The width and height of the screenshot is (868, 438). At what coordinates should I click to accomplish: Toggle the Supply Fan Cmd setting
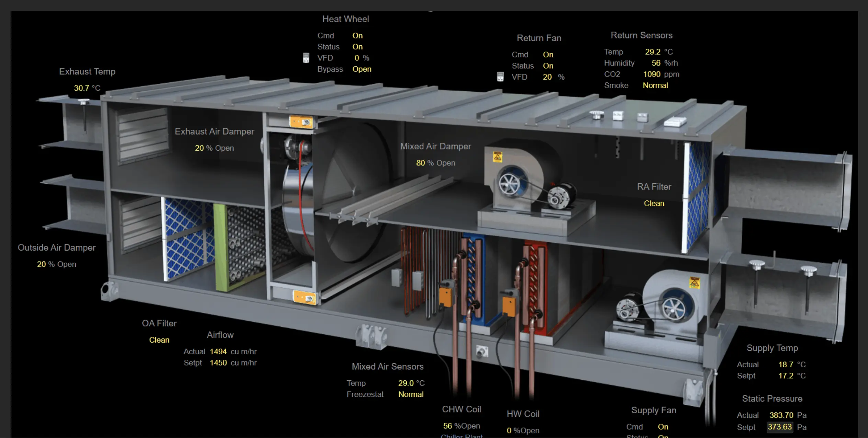663,427
